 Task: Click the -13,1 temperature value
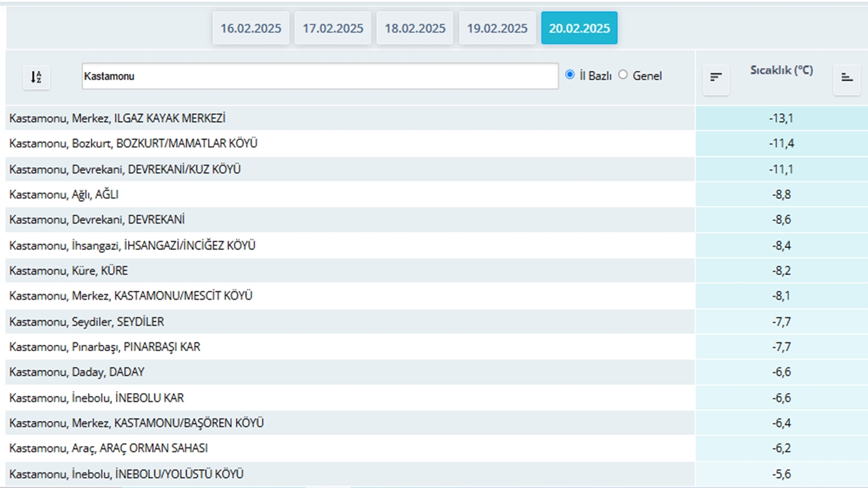pyautogui.click(x=781, y=118)
